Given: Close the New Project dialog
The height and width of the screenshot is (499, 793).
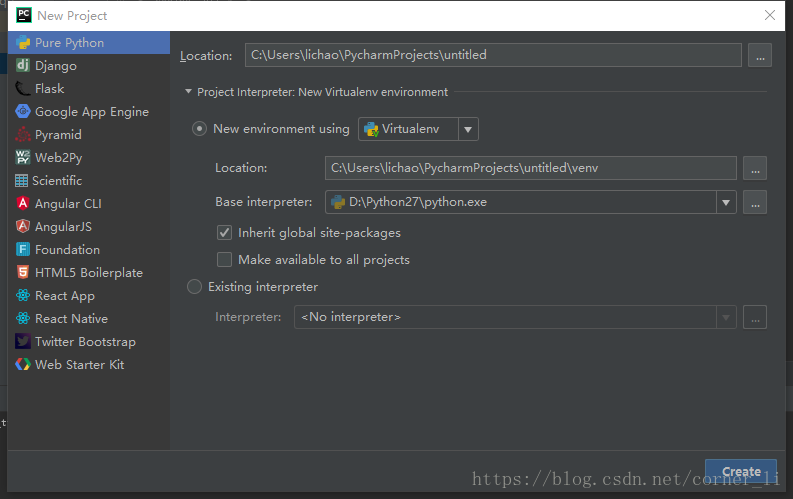Looking at the screenshot, I should (x=770, y=15).
